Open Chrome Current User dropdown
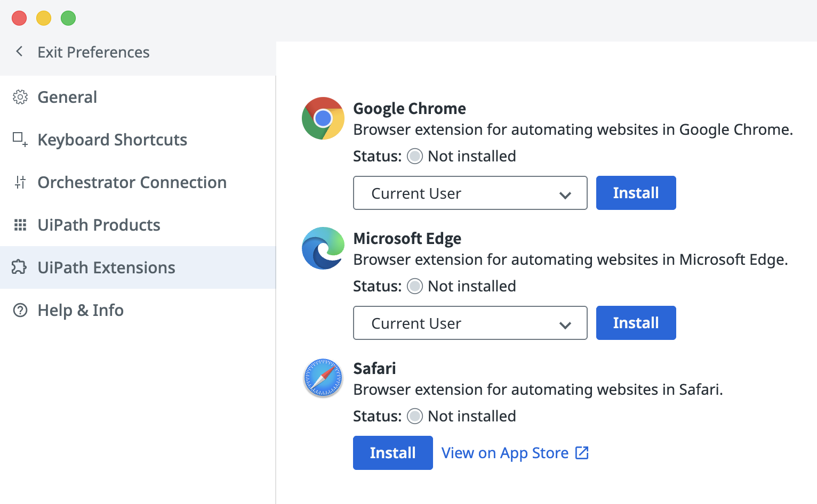The height and width of the screenshot is (504, 817). pyautogui.click(x=470, y=193)
